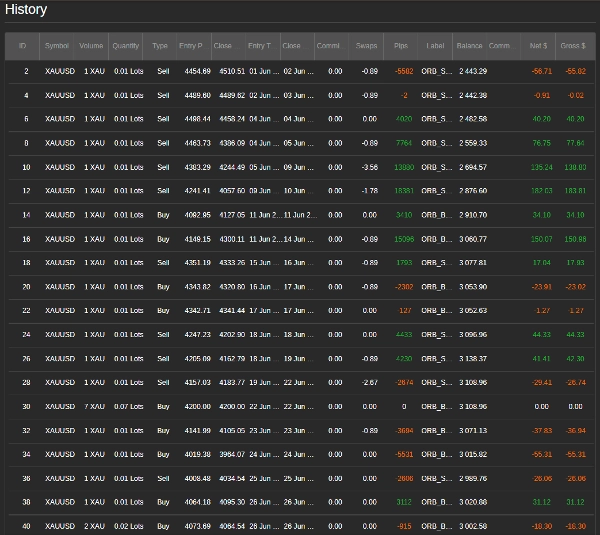
Task: Click swaps value -1.78
Action: (370, 191)
